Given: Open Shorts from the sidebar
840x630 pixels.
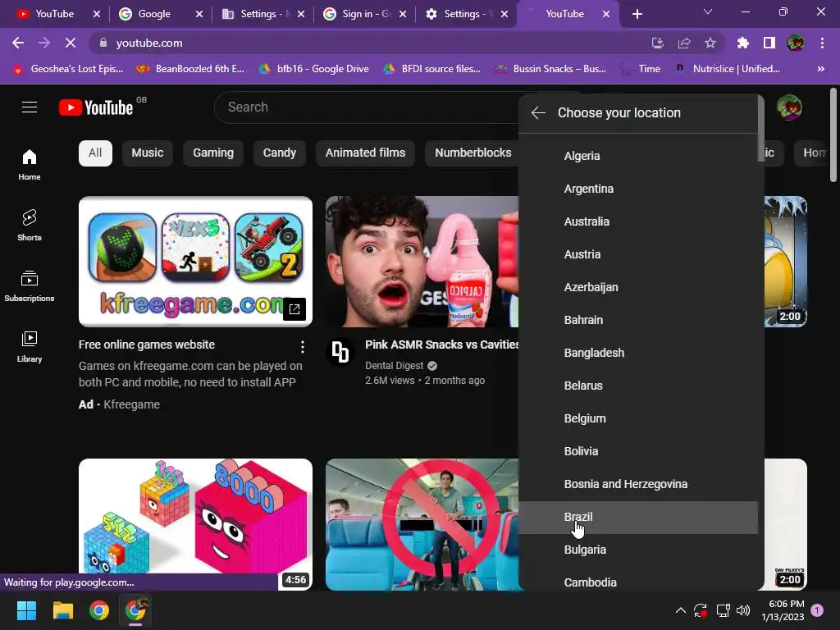Looking at the screenshot, I should pos(30,225).
